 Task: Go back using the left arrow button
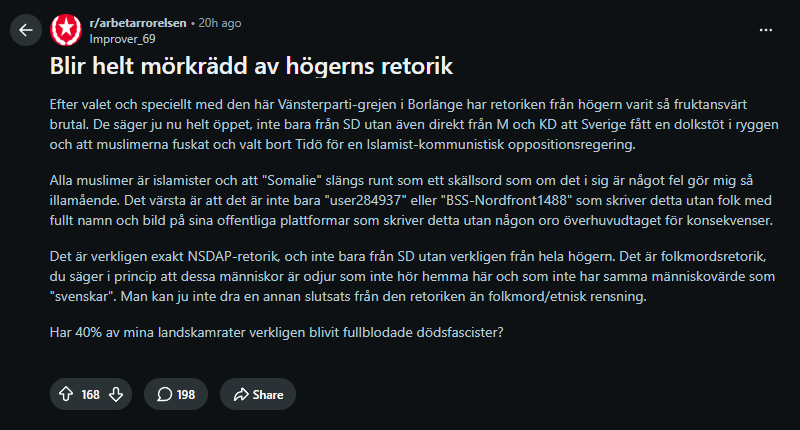point(26,31)
